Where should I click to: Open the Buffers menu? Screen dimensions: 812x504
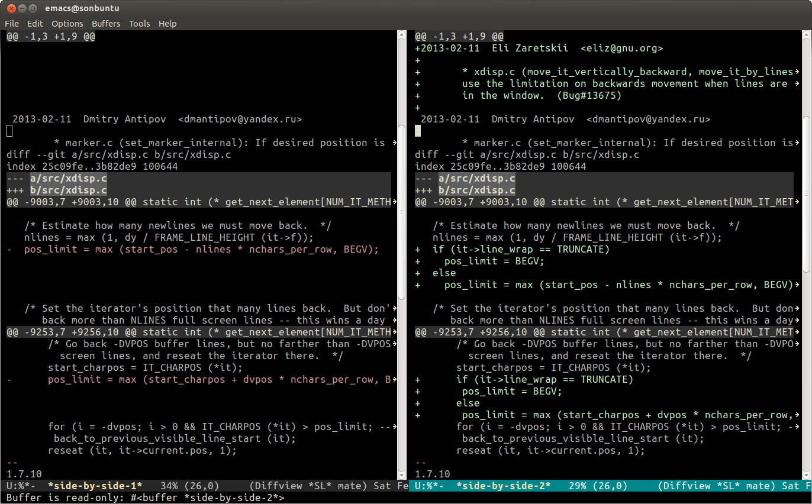106,24
